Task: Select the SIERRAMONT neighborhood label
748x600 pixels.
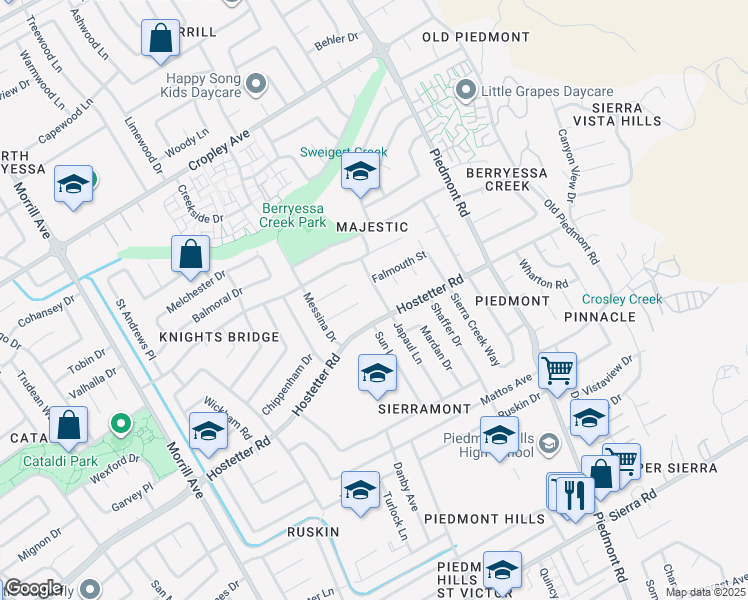Action: pyautogui.click(x=425, y=409)
